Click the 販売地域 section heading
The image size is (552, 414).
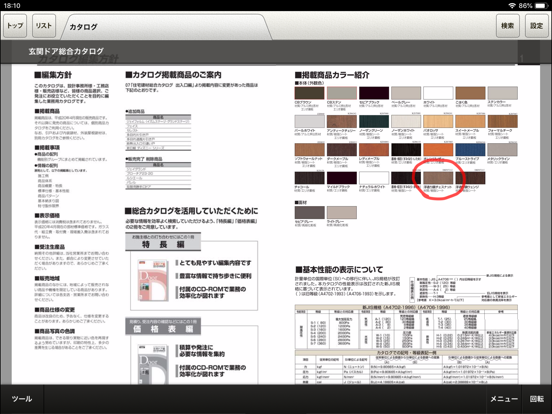pos(47,278)
